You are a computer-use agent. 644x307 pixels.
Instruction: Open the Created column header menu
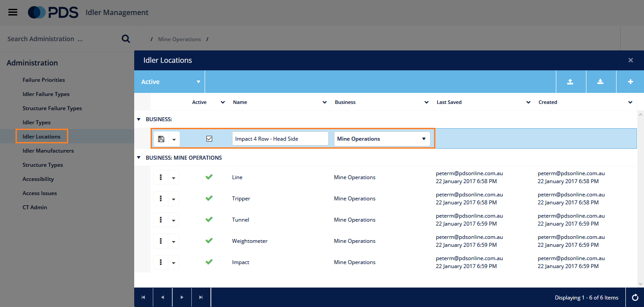[630, 102]
